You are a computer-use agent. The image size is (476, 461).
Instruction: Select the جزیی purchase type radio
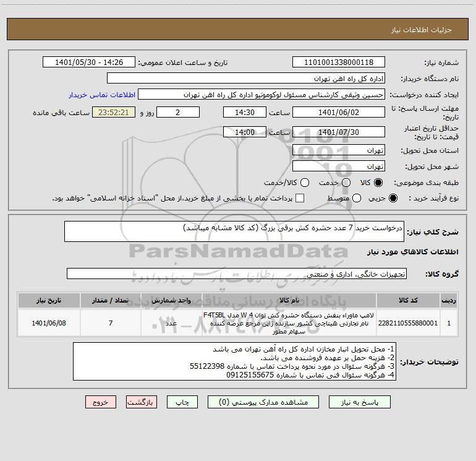tap(393, 198)
